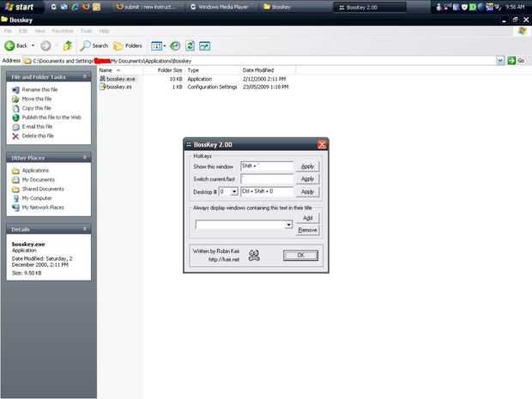The width and height of the screenshot is (532, 399).
Task: Click the red X delete icon
Action: [x=15, y=136]
